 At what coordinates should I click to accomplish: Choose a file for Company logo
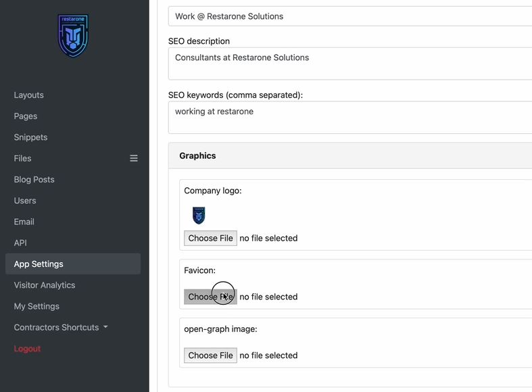tap(210, 238)
